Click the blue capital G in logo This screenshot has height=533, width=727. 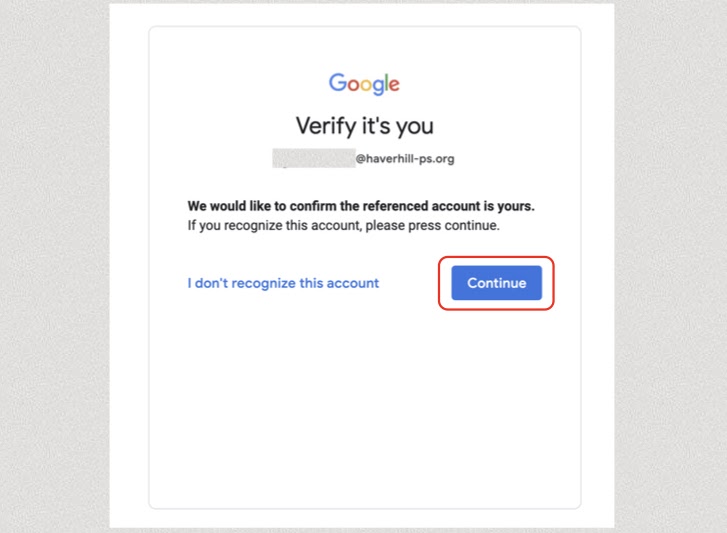[337, 83]
